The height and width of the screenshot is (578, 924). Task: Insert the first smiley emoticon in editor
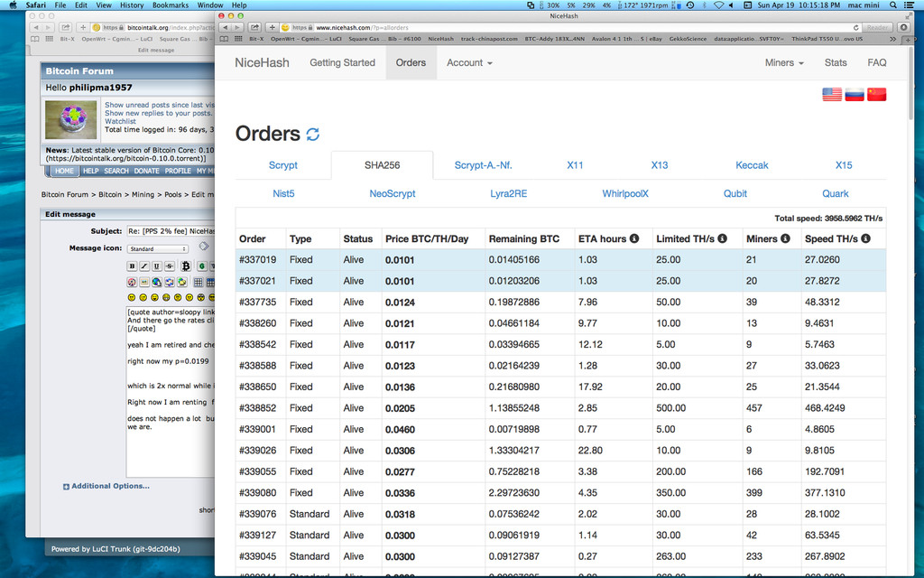132,297
